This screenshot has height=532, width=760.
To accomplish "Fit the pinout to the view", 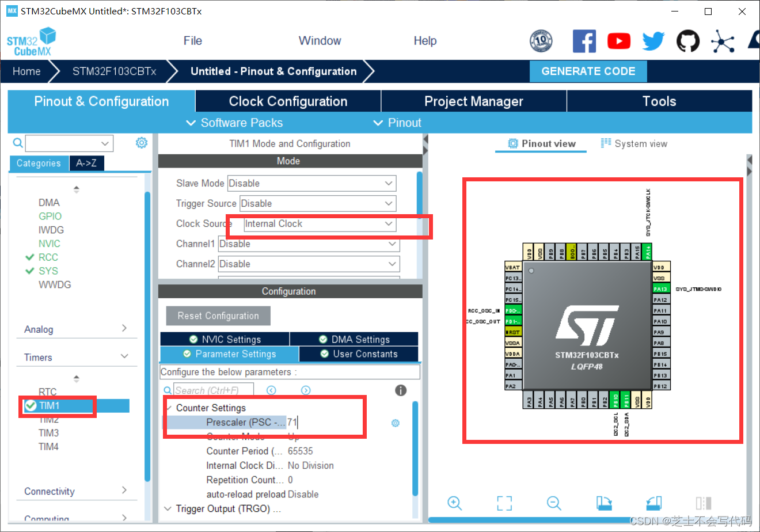I will (504, 503).
